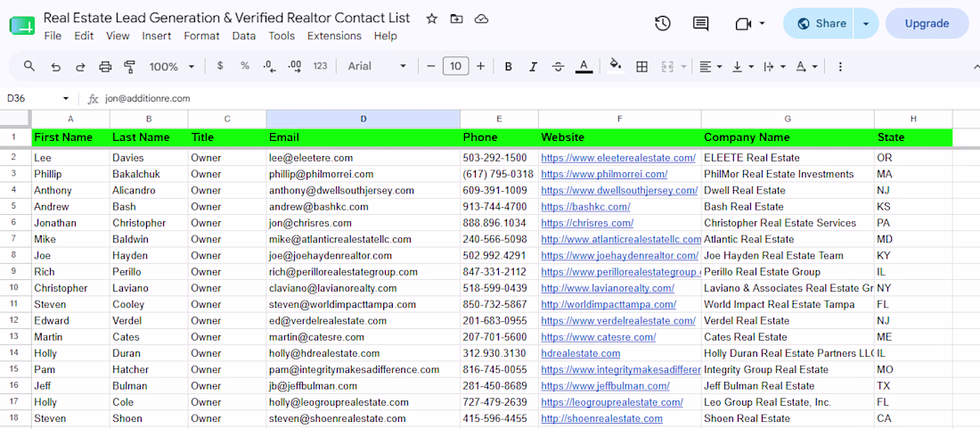This screenshot has width=980, height=429.
Task: Open vertical align dropdown
Action: point(742,66)
